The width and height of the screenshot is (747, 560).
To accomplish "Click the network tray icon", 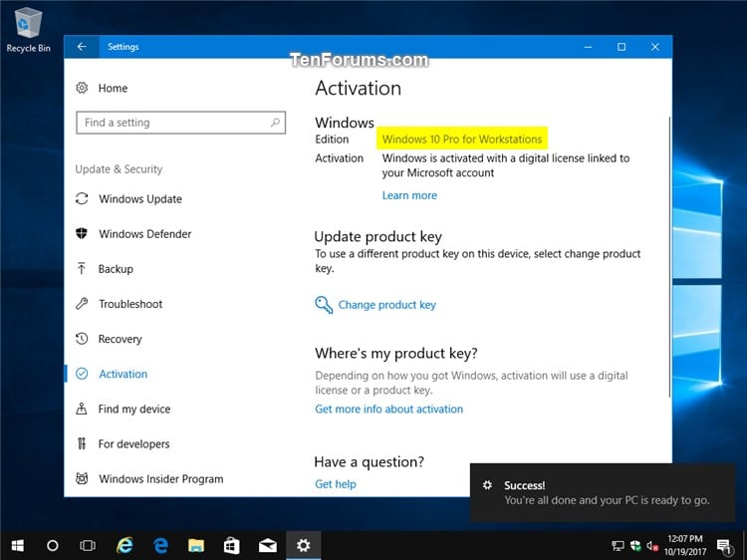I will point(618,546).
